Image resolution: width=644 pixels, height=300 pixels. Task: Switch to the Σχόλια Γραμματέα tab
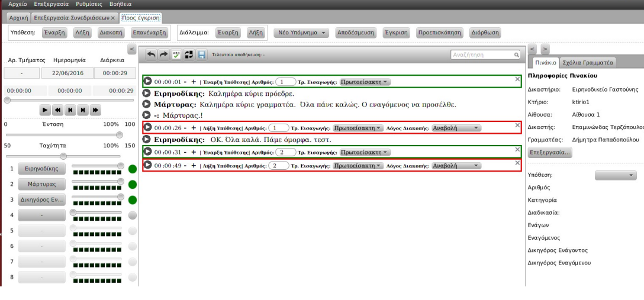(588, 63)
